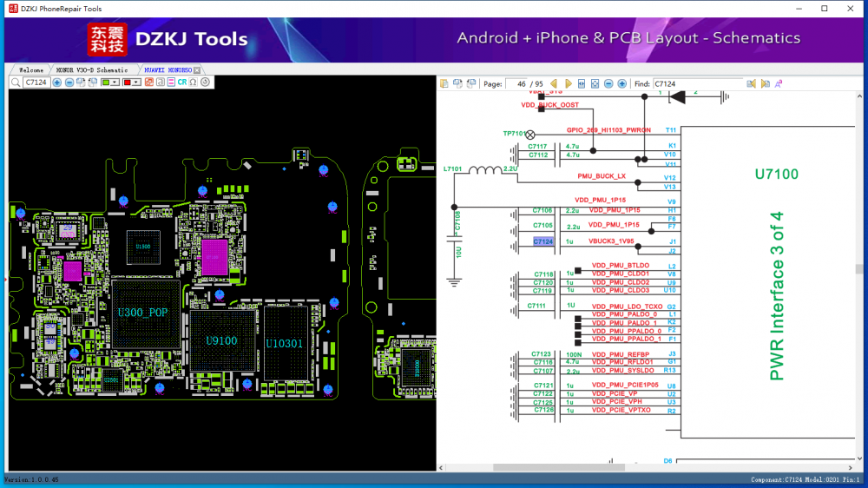The width and height of the screenshot is (868, 488).
Task: Toggle the Omega resistance icon
Action: coord(194,82)
